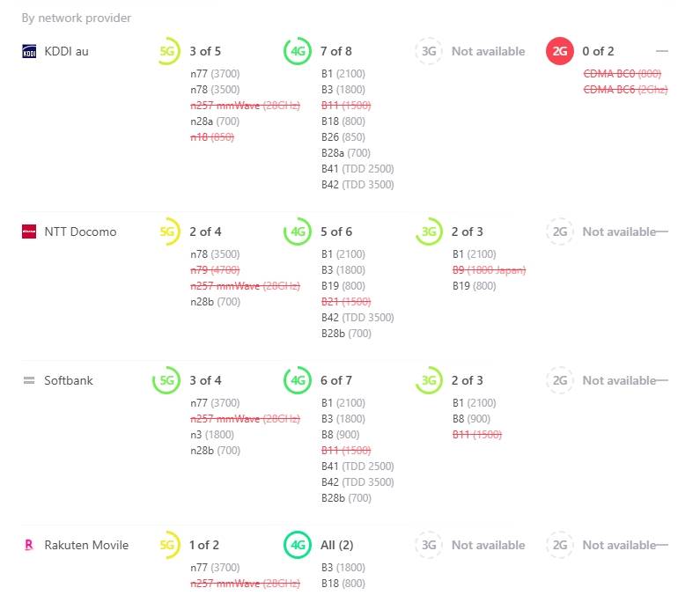700x610 pixels.
Task: Collapse the Softbank row using the dash
Action: tap(662, 380)
